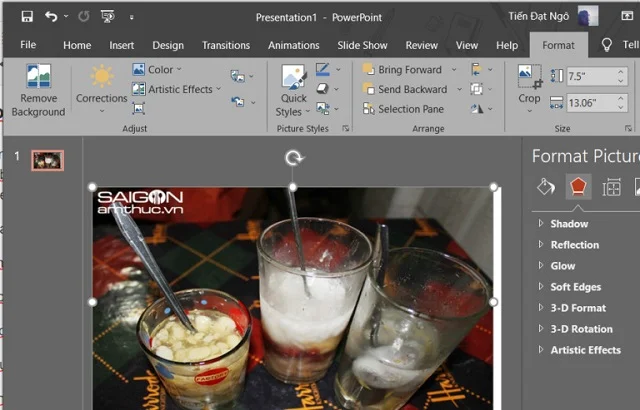Screen dimensions: 640x410
Task: Click the Remove Background tool
Action: [x=38, y=90]
